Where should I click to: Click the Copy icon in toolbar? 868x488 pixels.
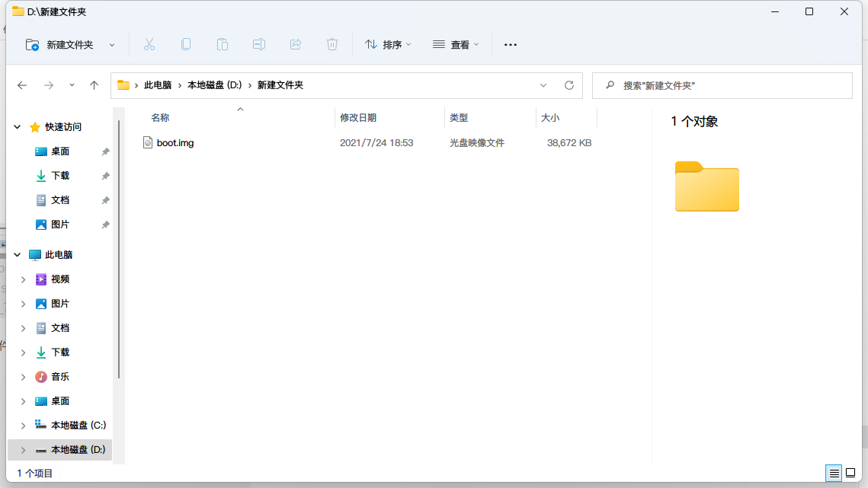coord(186,45)
